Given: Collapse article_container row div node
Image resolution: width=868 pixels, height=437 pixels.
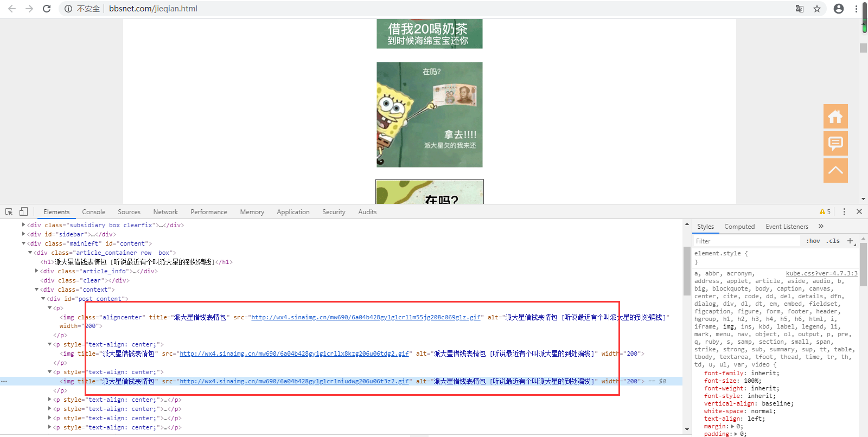Looking at the screenshot, I should tap(30, 253).
